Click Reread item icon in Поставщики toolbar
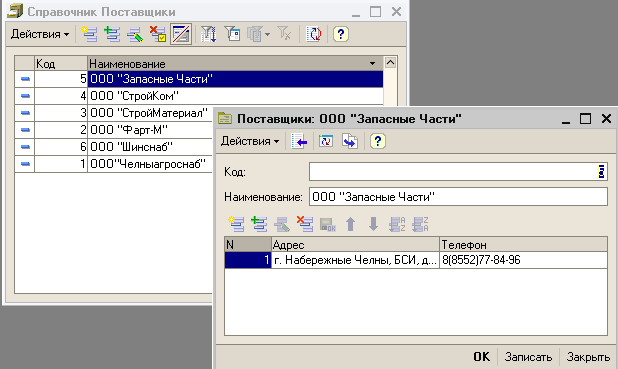Image resolution: width=618 pixels, height=369 pixels. point(326,141)
